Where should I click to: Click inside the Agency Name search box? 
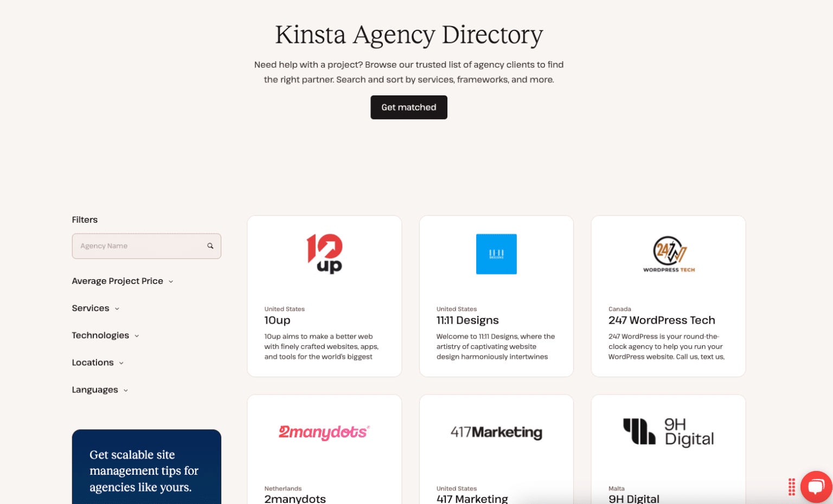[136, 245]
